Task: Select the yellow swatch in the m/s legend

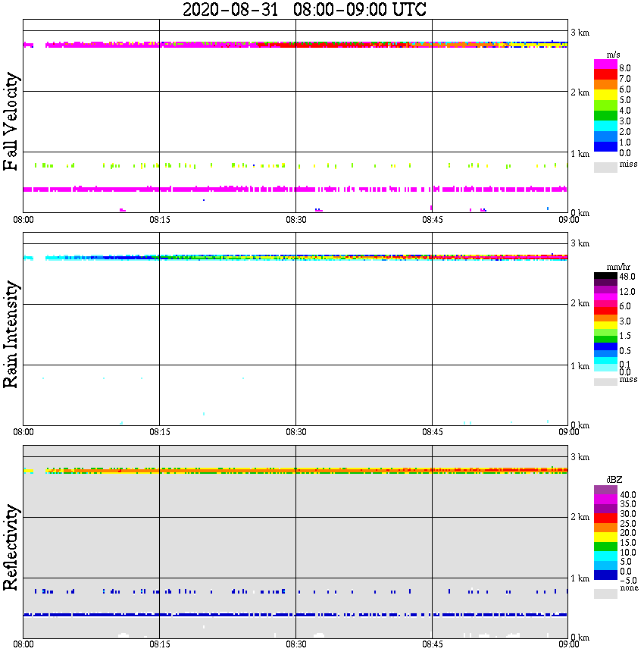Action: (x=605, y=95)
